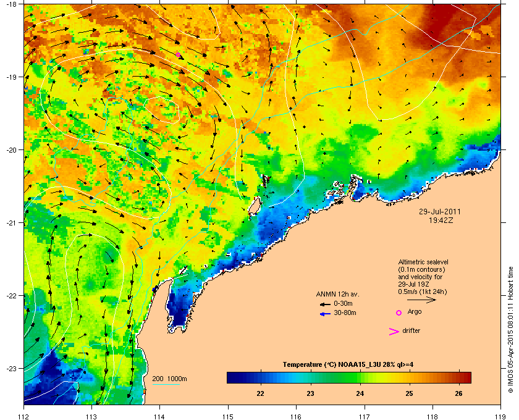Click the time label 19:42Z
The width and height of the screenshot is (519, 420).
coord(441,220)
